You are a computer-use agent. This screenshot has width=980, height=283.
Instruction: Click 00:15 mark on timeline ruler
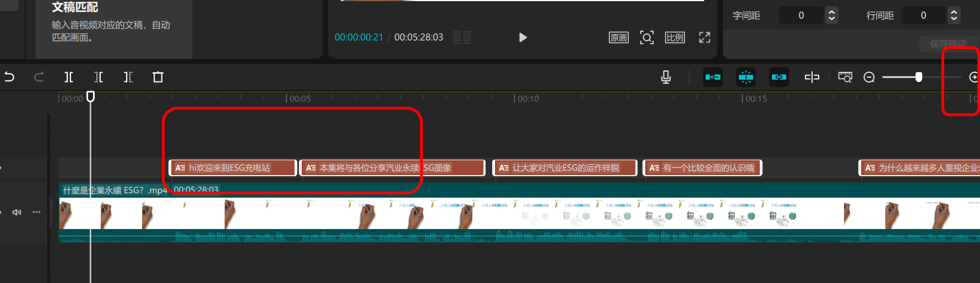pos(756,99)
